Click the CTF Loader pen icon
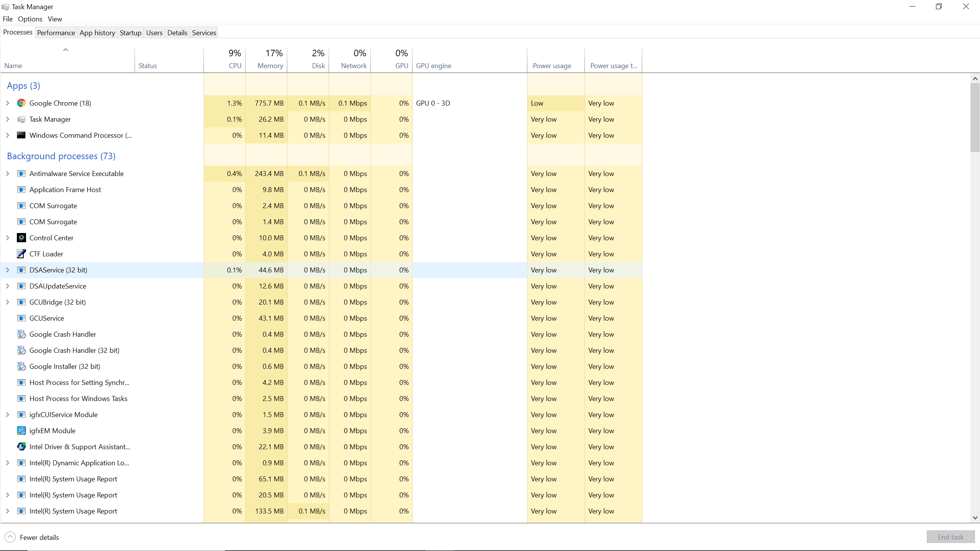 click(x=21, y=254)
